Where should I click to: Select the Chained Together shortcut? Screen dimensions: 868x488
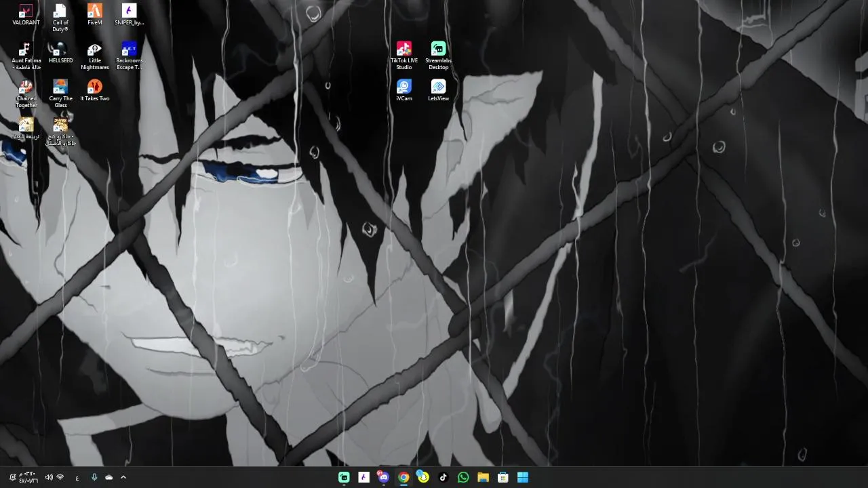26,94
